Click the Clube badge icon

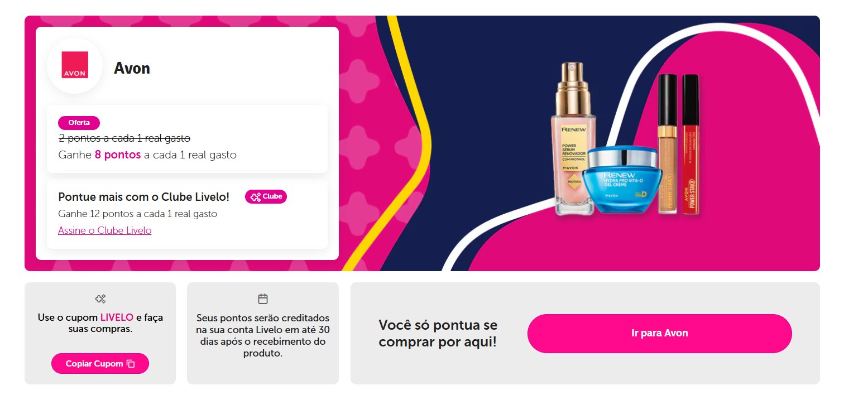click(266, 196)
